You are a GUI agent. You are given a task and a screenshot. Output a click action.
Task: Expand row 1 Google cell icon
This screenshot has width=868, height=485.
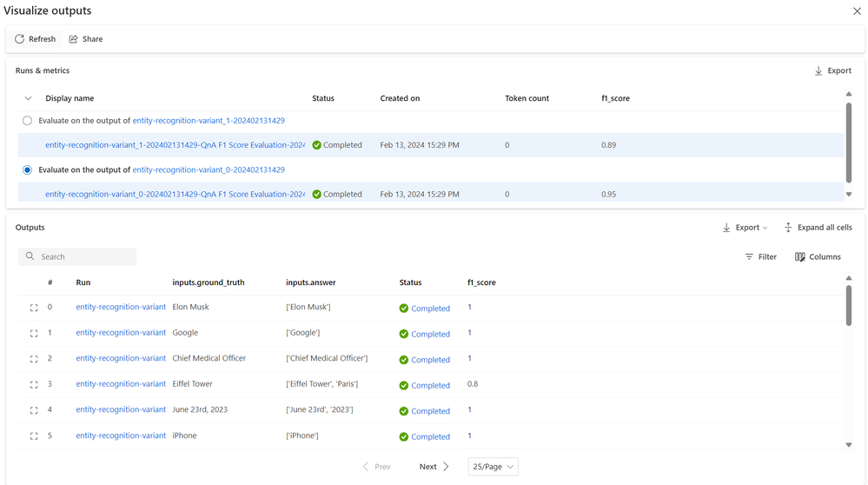(34, 333)
